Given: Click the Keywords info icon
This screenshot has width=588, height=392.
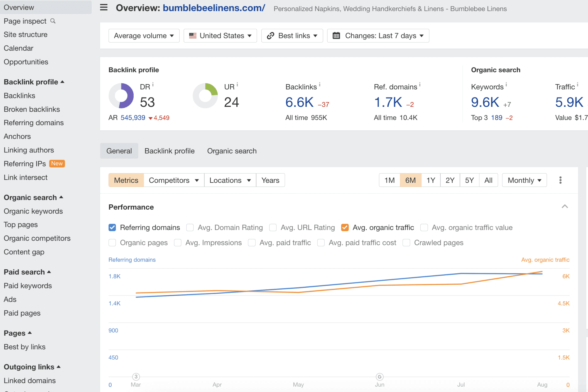Looking at the screenshot, I should pos(507,84).
